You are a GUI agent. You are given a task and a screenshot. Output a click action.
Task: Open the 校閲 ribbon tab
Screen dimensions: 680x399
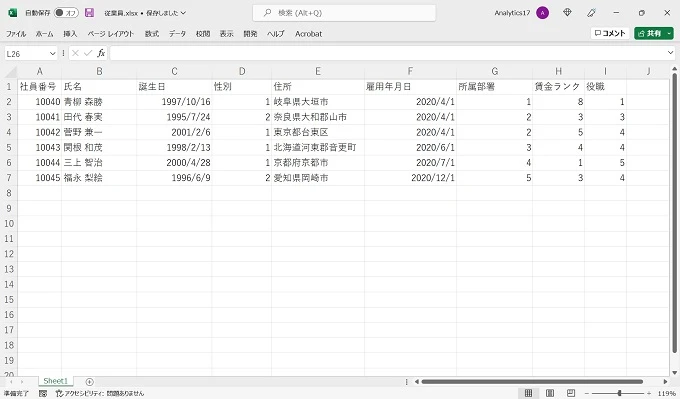[203, 33]
